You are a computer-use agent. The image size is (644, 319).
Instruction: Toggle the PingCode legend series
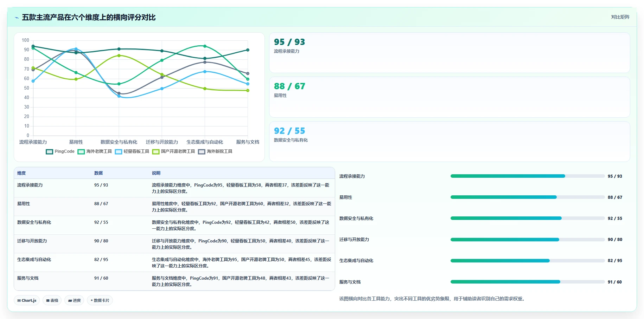(x=60, y=151)
